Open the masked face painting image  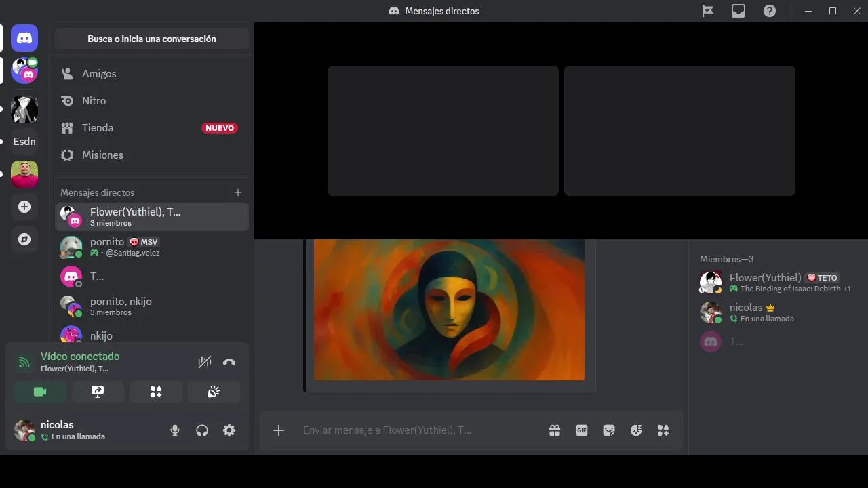(x=449, y=310)
